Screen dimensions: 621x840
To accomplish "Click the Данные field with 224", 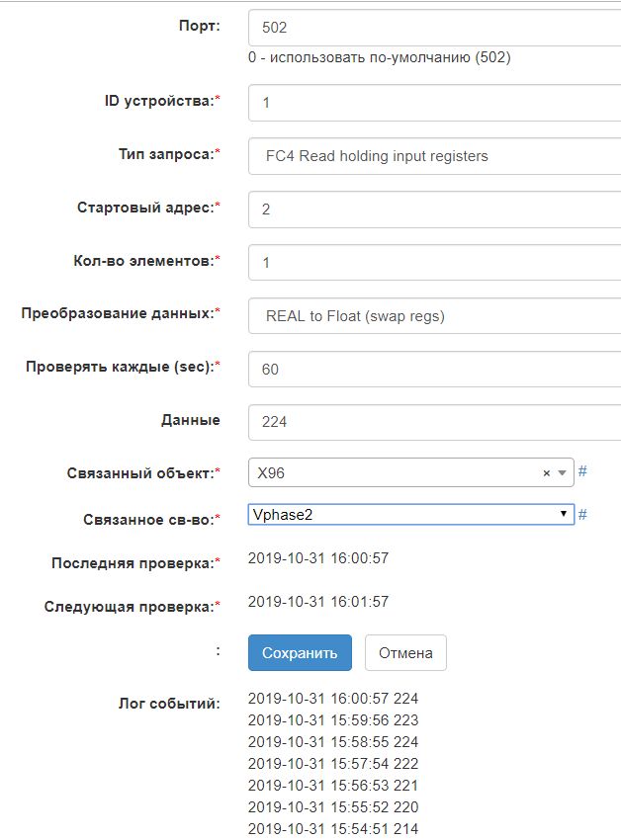I will [434, 422].
